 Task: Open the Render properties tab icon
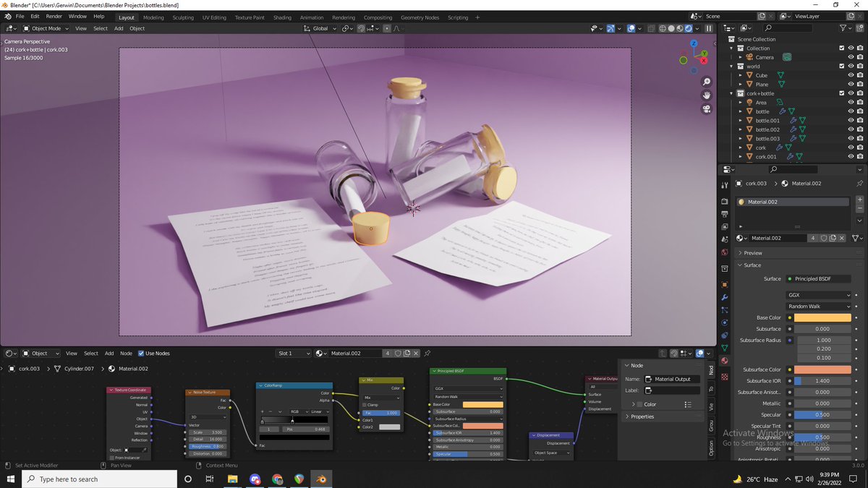pyautogui.click(x=724, y=202)
